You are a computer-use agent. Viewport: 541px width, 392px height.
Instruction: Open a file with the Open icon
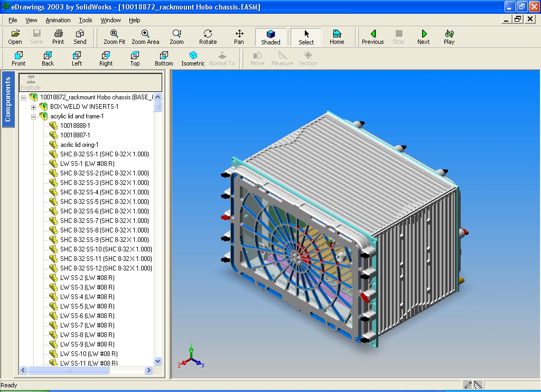[x=15, y=38]
